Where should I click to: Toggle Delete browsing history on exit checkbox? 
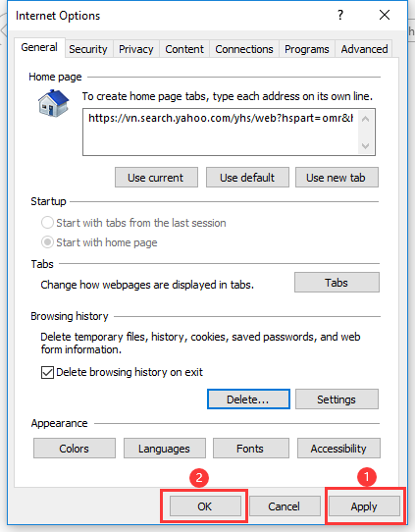click(x=47, y=372)
